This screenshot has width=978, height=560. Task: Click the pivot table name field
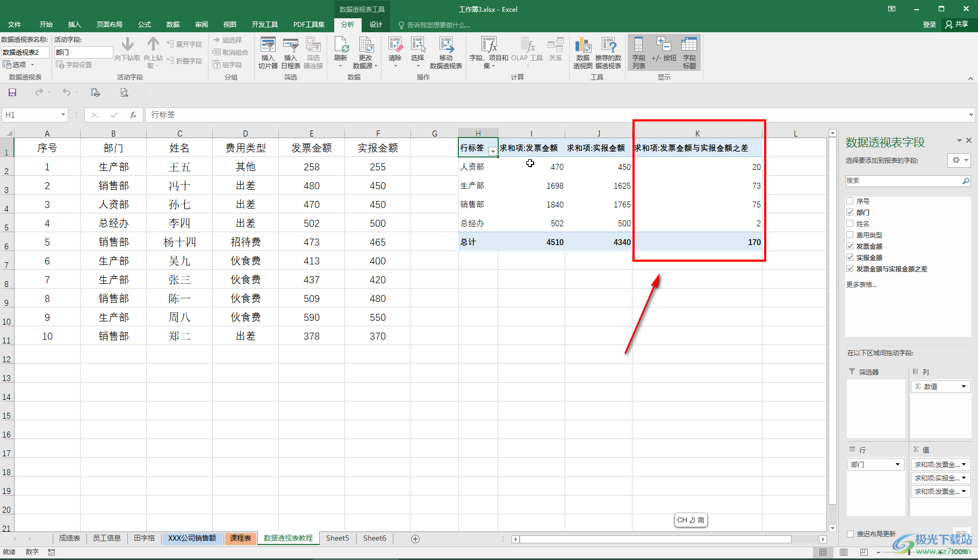pos(25,52)
